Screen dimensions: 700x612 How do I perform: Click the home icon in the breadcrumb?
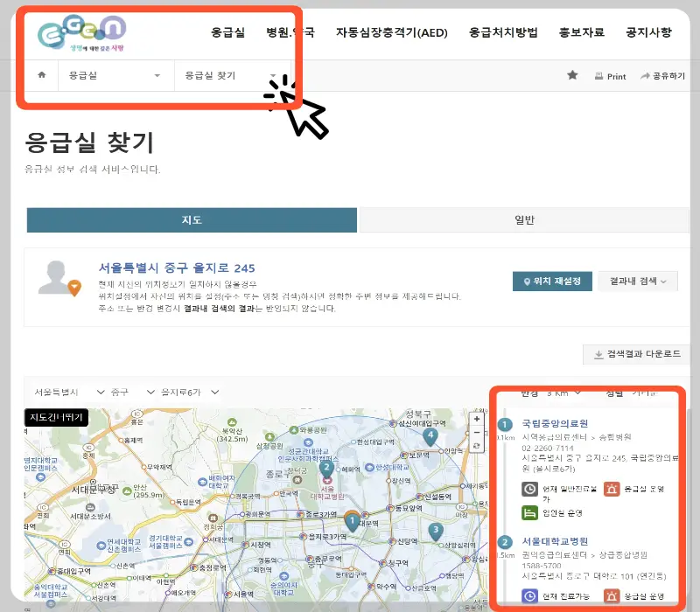point(41,76)
